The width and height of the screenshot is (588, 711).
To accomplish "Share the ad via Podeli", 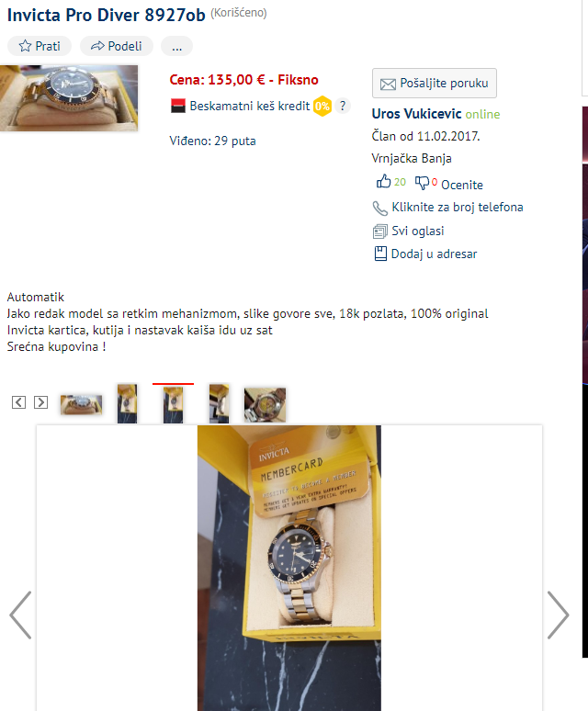I will tap(117, 46).
